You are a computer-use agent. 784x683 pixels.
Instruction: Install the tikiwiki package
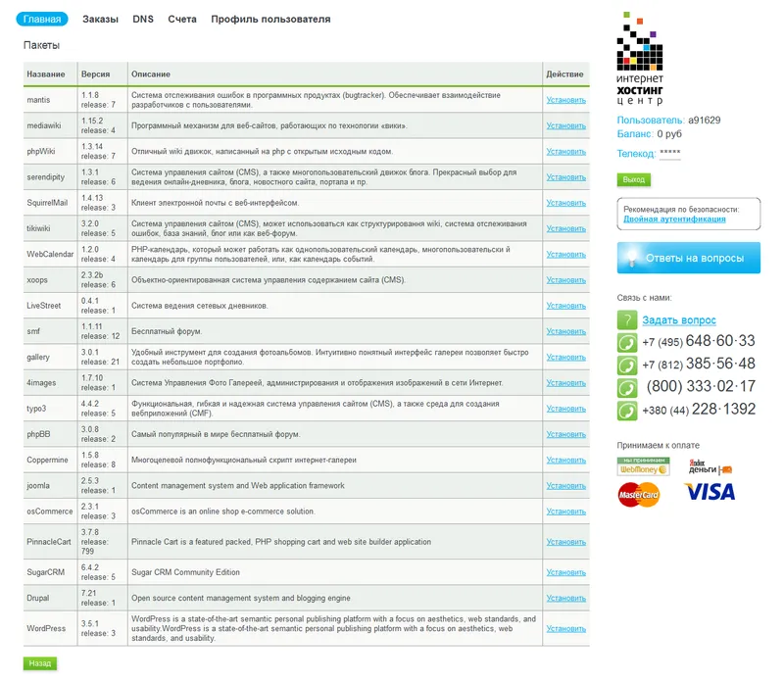tap(566, 228)
